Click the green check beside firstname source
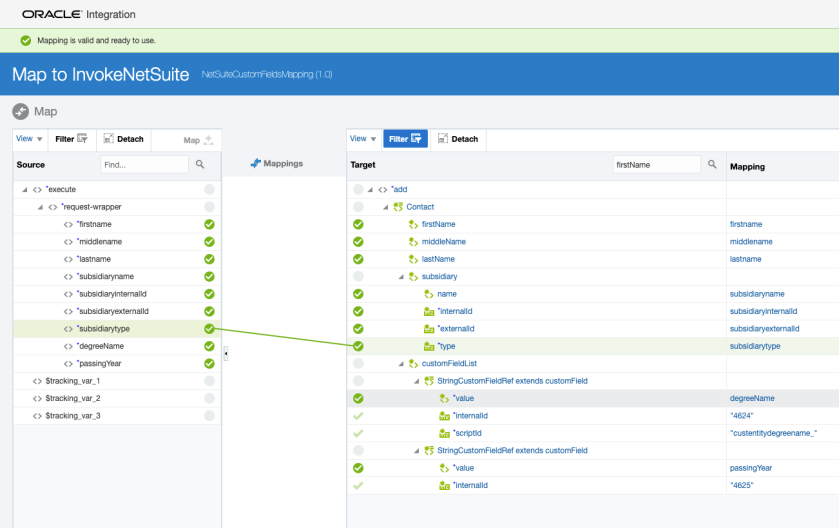 (x=209, y=224)
